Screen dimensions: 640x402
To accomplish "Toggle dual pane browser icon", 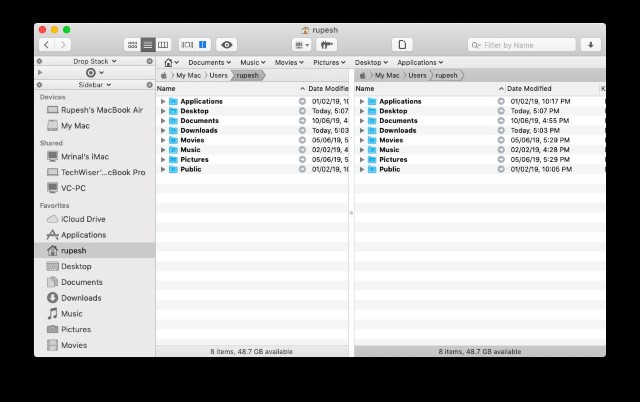I will pos(202,45).
